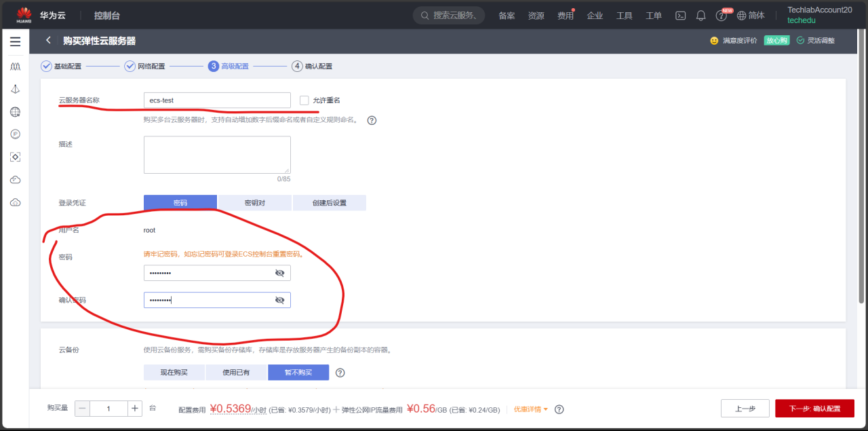Image resolution: width=868 pixels, height=431 pixels.
Task: Click inside the 描述 description field
Action: (x=217, y=154)
